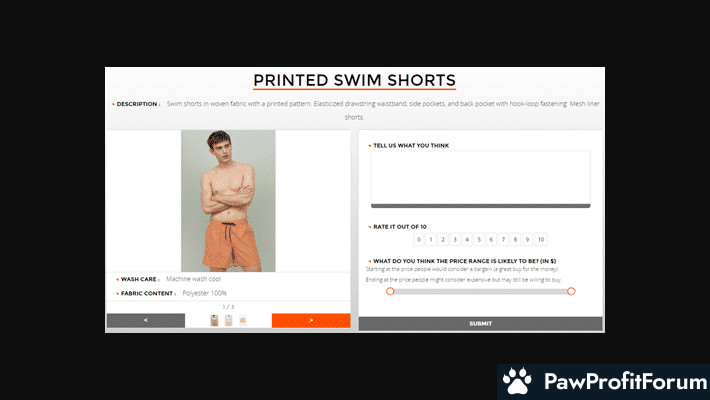The image size is (710, 400).
Task: Rate the shorts 7 out of 10
Action: click(x=503, y=239)
